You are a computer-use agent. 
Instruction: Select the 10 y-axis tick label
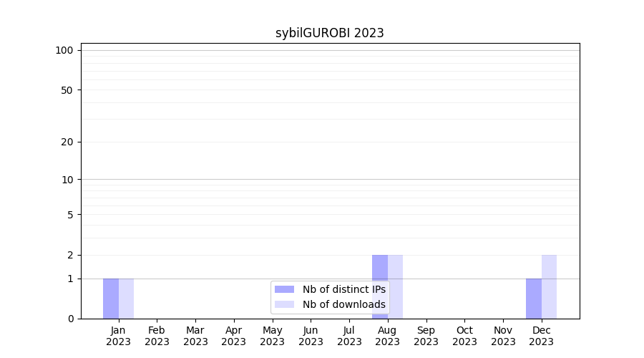(x=67, y=180)
